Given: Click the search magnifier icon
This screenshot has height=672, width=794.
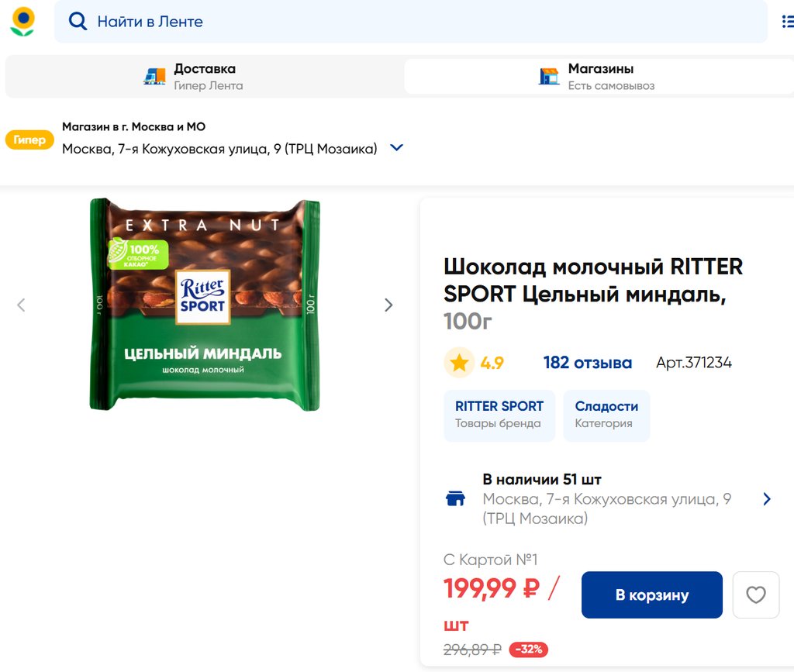Looking at the screenshot, I should click(x=78, y=22).
